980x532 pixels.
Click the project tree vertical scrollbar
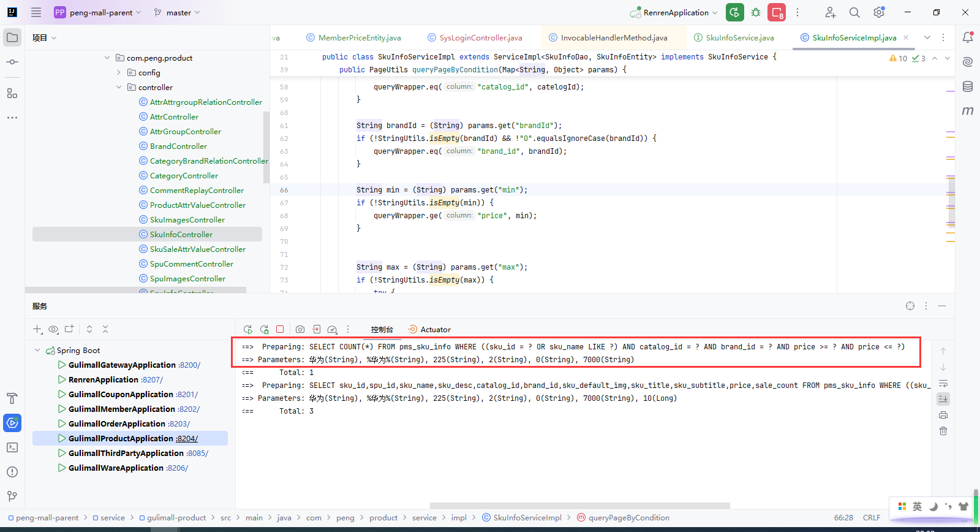pos(266,147)
